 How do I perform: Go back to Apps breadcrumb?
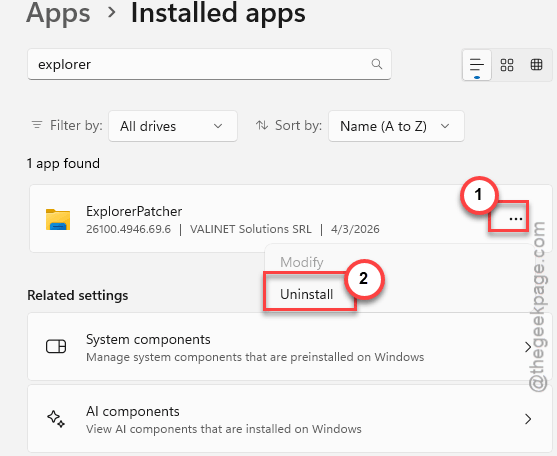(58, 13)
